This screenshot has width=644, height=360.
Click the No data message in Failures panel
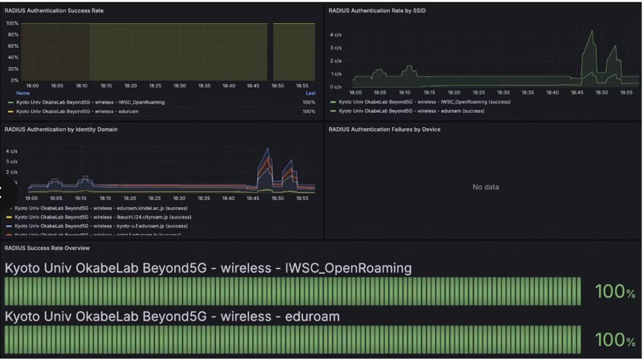coord(485,187)
